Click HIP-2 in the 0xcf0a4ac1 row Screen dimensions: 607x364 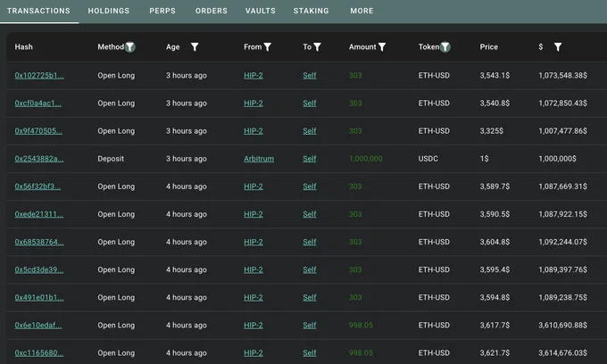coord(254,103)
